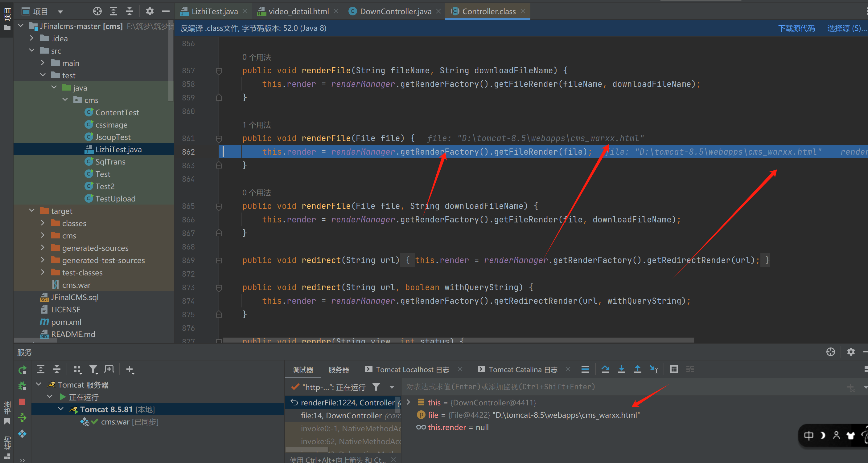Click the Step Into down-arrow debugger icon
The image size is (868, 463).
621,369
